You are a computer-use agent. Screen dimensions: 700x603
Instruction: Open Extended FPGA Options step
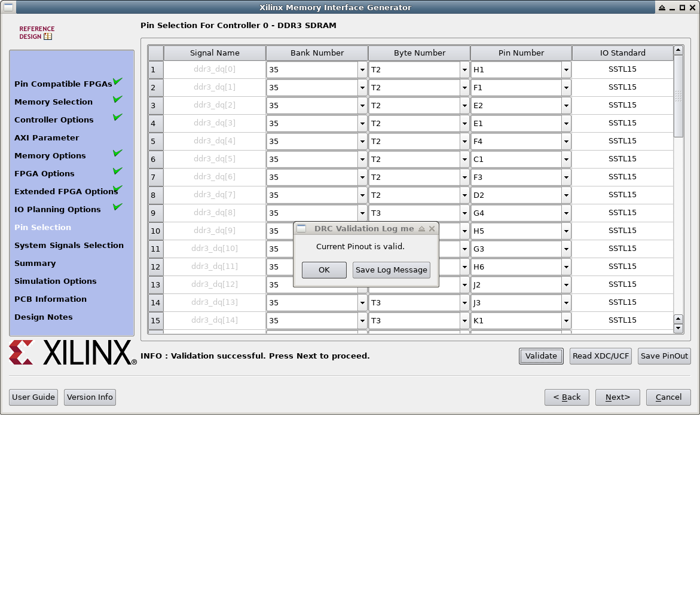66,191
